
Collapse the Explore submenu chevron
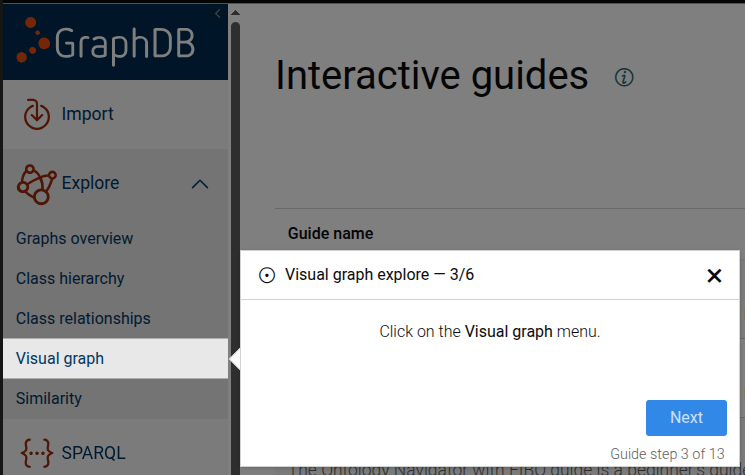[200, 184]
